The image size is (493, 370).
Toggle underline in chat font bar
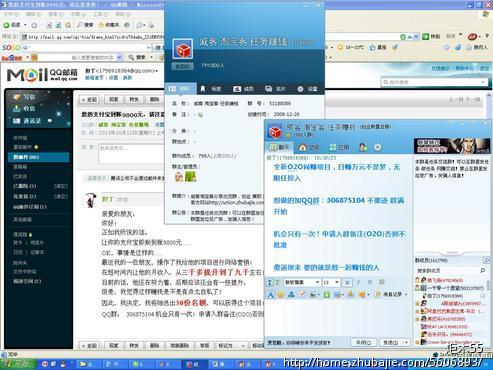(370, 282)
